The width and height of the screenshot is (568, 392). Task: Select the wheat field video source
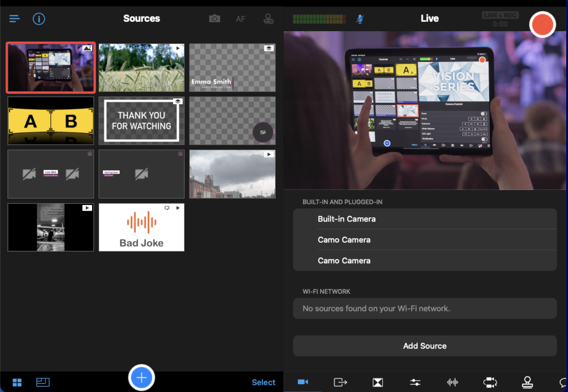click(141, 68)
